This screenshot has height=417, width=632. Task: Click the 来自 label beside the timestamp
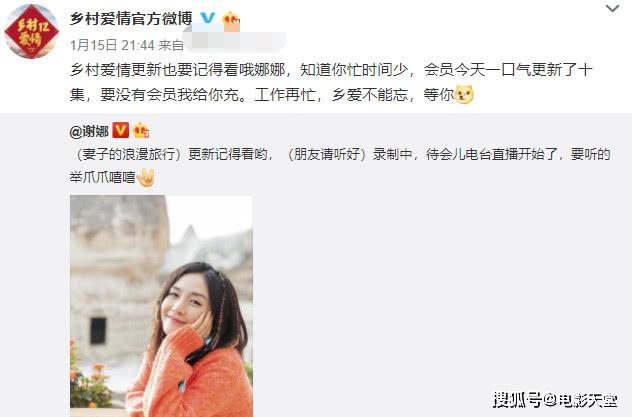(170, 45)
